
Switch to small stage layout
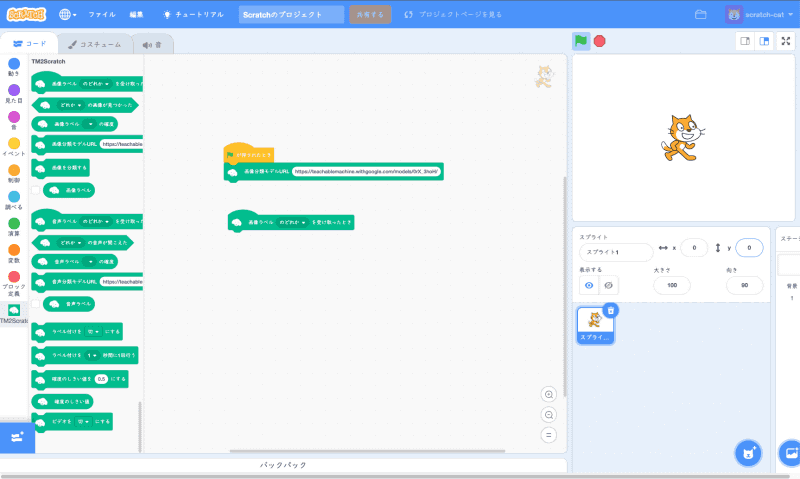point(744,41)
